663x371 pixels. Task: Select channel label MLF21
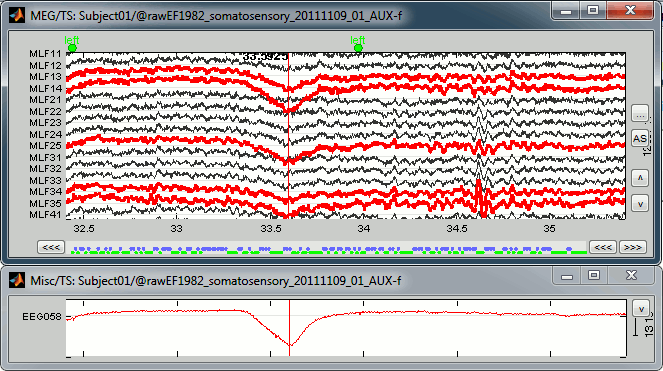45,99
